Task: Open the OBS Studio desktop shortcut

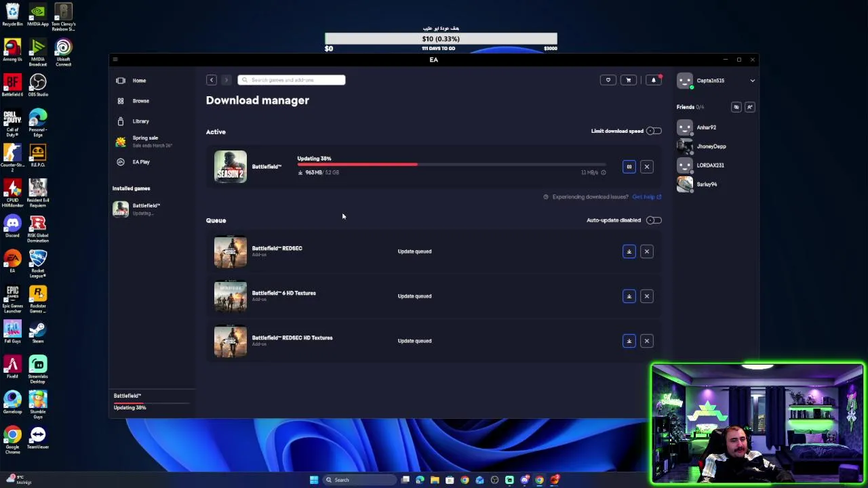Action: coord(37,85)
